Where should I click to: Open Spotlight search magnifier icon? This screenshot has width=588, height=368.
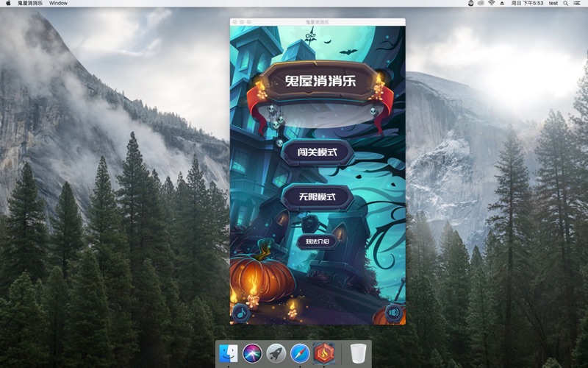[565, 3]
